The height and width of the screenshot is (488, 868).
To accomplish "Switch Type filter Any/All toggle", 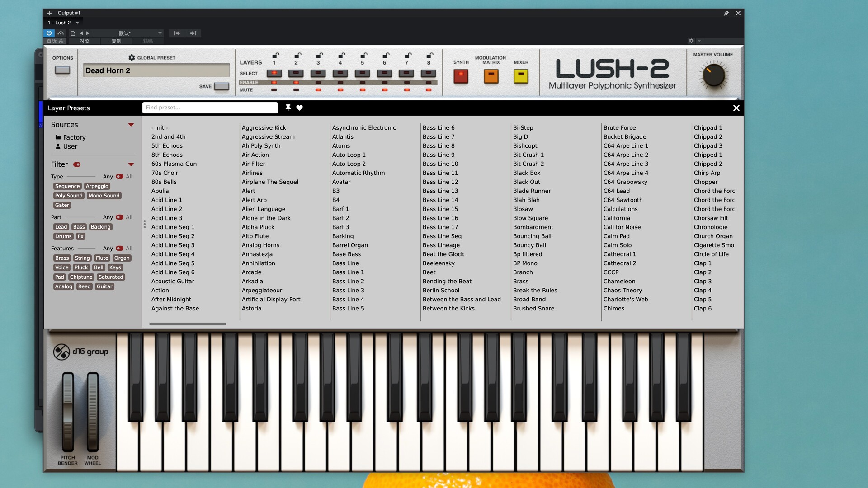I will [x=119, y=177].
